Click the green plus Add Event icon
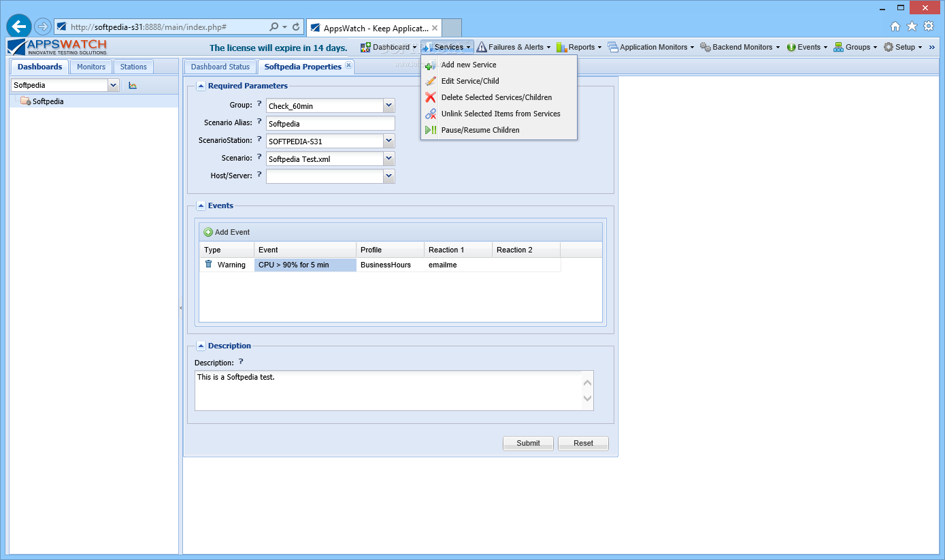The width and height of the screenshot is (945, 560). coord(208,232)
